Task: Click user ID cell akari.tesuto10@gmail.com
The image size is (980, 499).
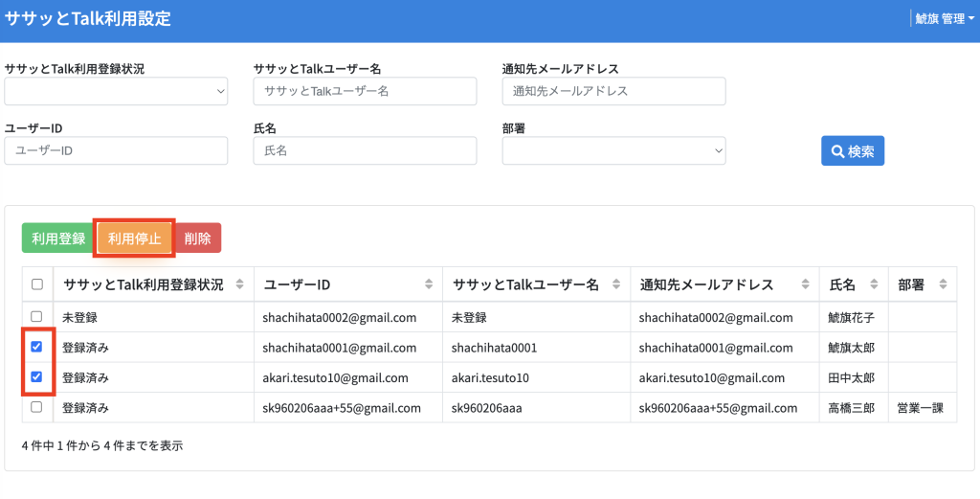Action: coord(335,377)
